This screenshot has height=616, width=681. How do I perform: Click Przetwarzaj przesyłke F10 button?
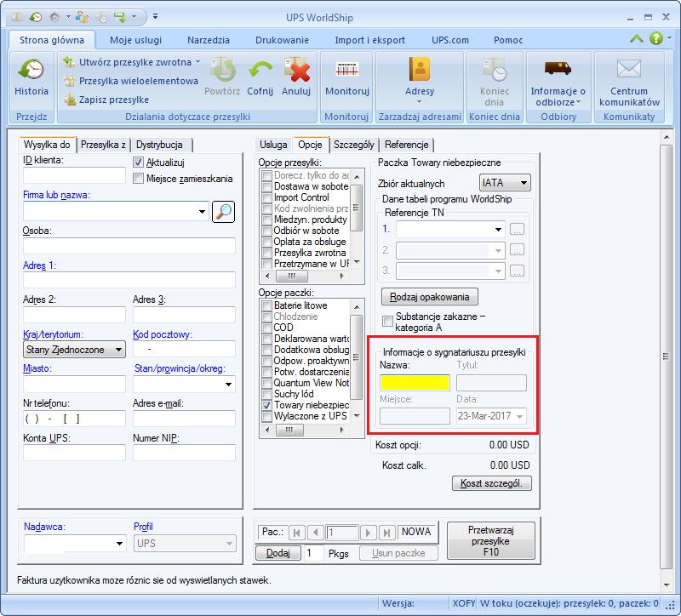coord(491,541)
